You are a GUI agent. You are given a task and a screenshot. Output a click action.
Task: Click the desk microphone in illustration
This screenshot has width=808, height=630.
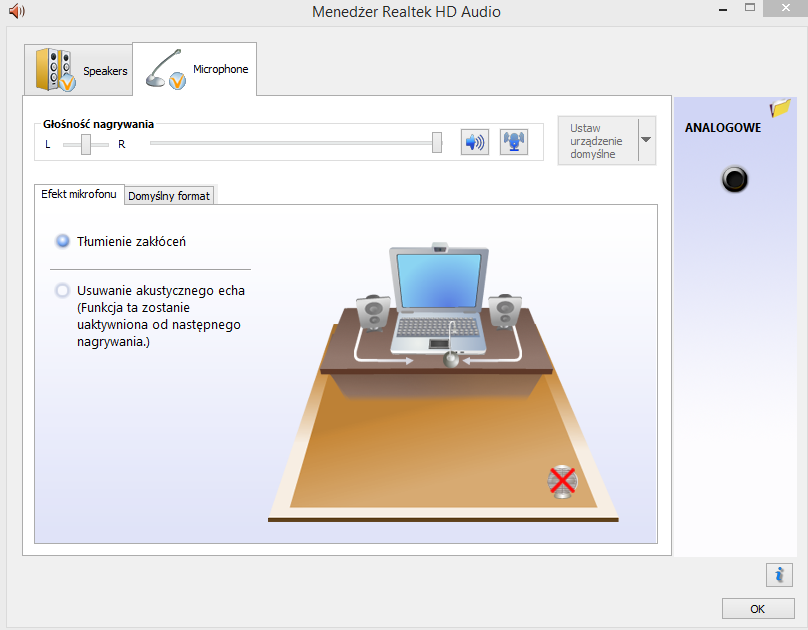(451, 346)
